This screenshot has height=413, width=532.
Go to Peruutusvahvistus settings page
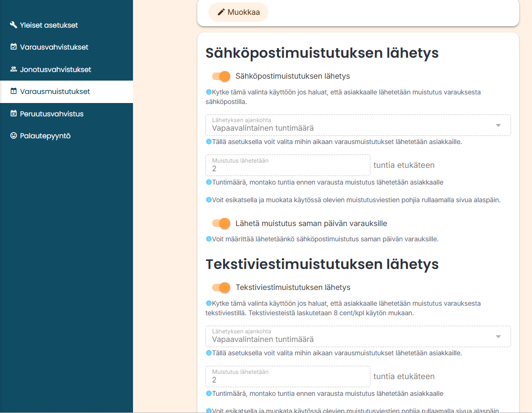[51, 114]
